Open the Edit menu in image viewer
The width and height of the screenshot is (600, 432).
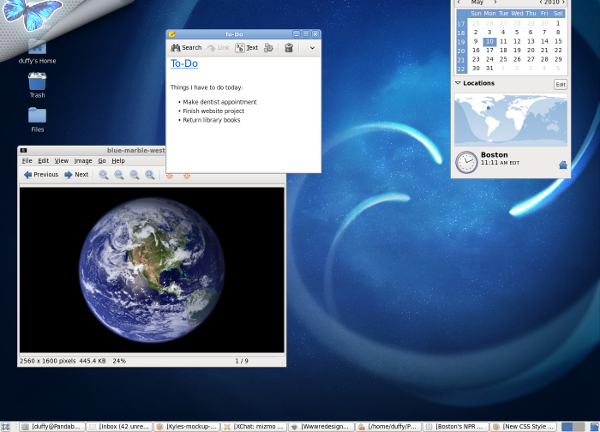[43, 161]
